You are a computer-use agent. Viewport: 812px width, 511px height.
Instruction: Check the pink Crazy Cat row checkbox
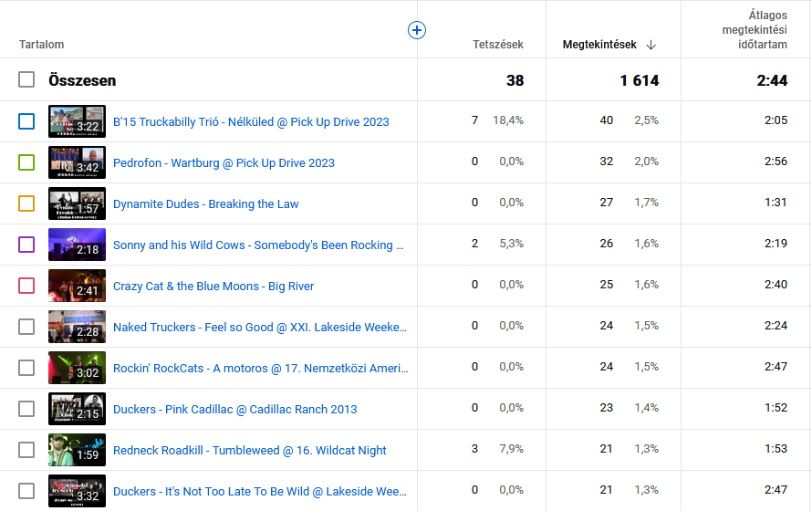[x=26, y=286]
